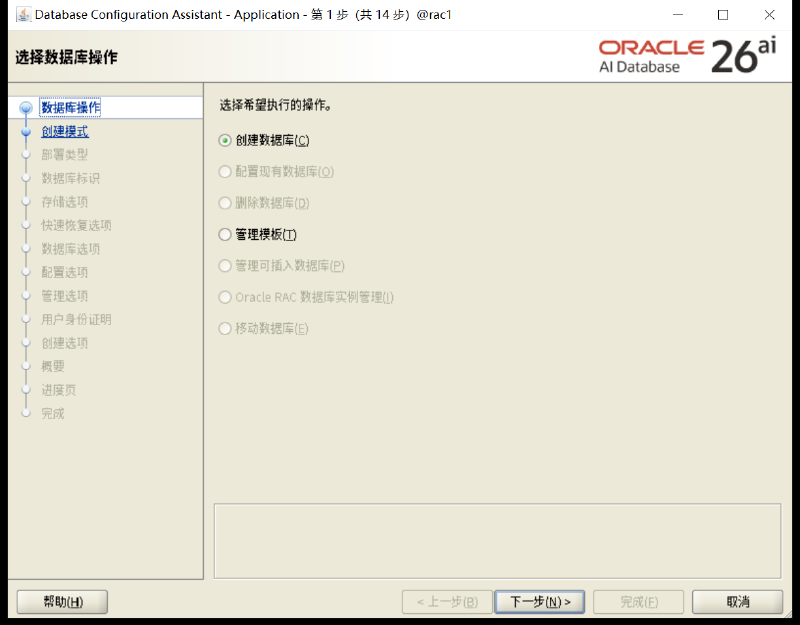Click the Oracle AI Database 26ai logo
This screenshot has height=625, width=800.
pos(687,55)
